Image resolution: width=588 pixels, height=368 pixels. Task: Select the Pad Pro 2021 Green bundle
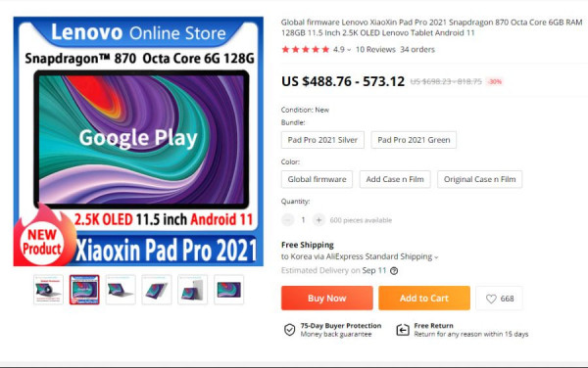(414, 140)
